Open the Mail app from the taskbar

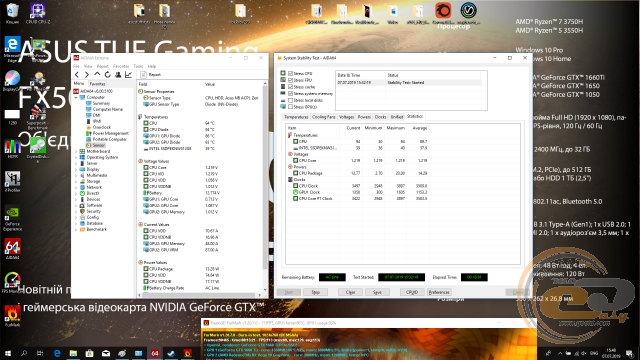tap(106, 353)
